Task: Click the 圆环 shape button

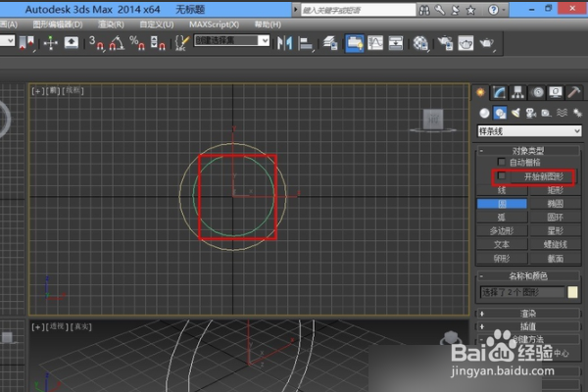Action: click(555, 218)
